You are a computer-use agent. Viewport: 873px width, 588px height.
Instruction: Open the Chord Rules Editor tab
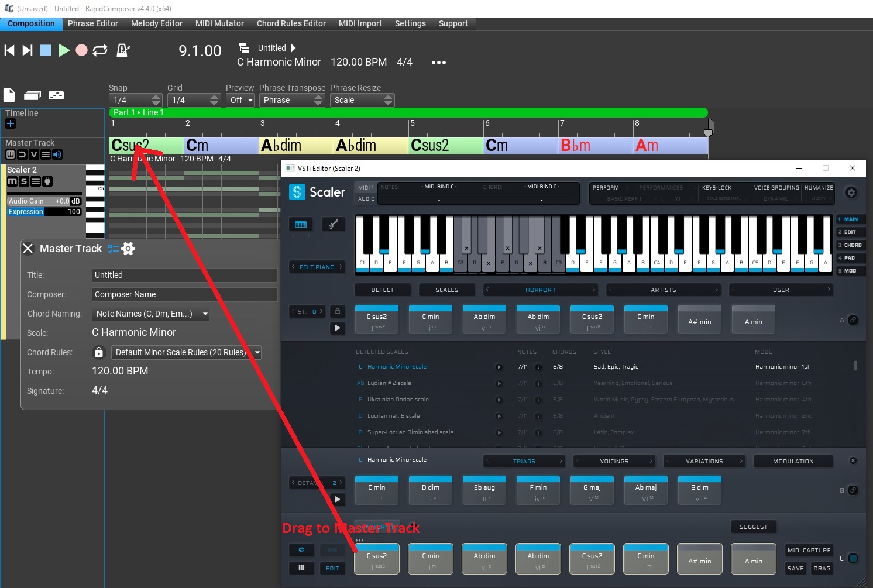[291, 23]
